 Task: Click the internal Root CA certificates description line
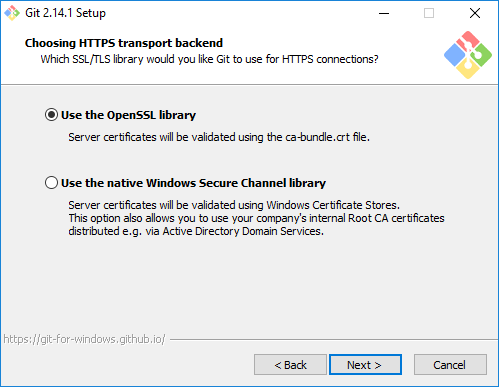256,218
